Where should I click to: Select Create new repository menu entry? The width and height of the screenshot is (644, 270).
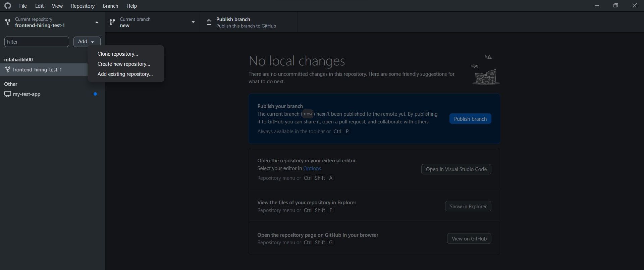pyautogui.click(x=124, y=64)
